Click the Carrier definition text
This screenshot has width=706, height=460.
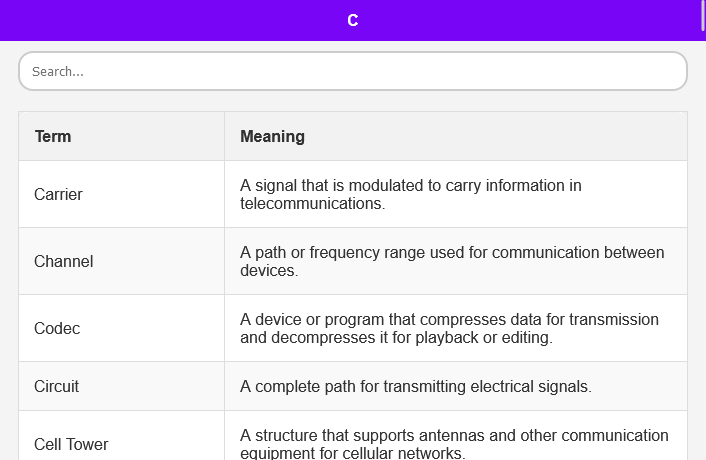click(x=411, y=186)
